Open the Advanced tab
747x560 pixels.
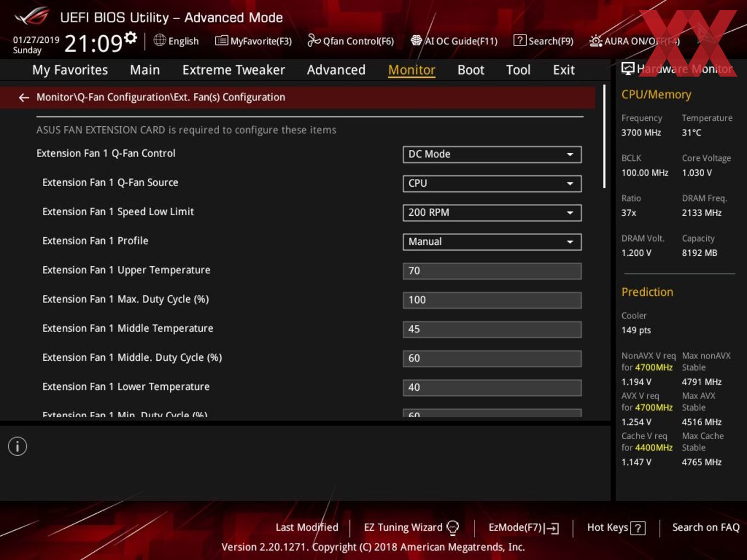click(x=336, y=70)
